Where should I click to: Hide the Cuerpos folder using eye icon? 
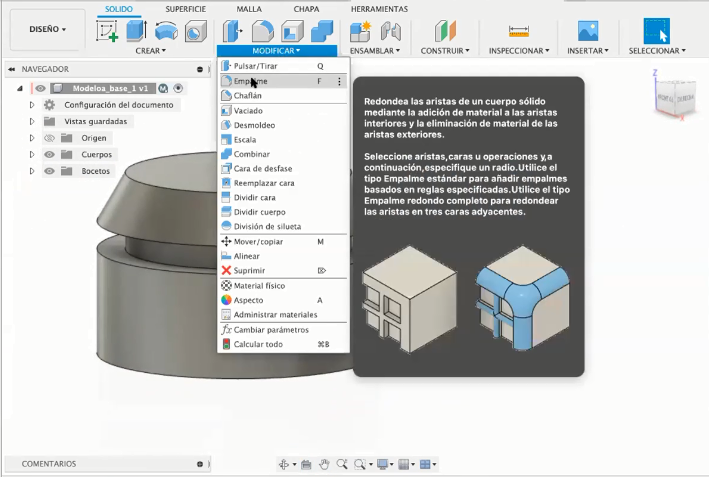pos(50,155)
